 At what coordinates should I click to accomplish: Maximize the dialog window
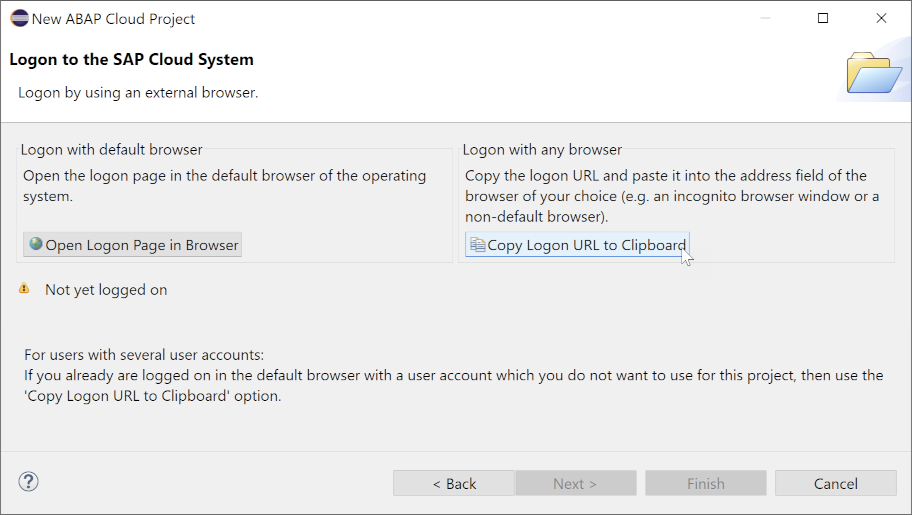pos(823,19)
